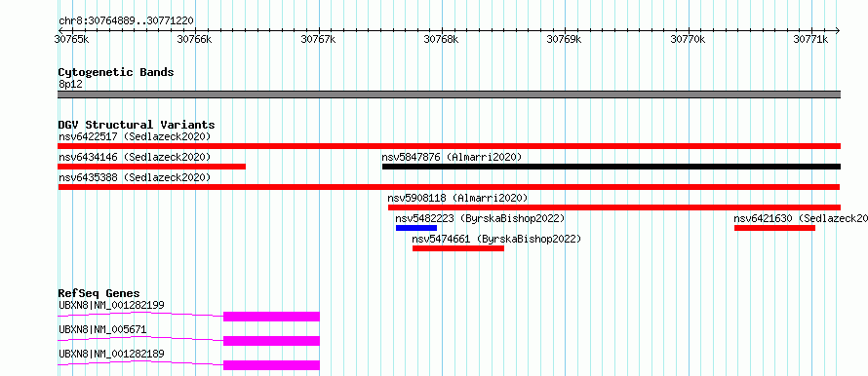
Task: Open the nsv5908118 (Almarri2020) label
Action: 457,198
